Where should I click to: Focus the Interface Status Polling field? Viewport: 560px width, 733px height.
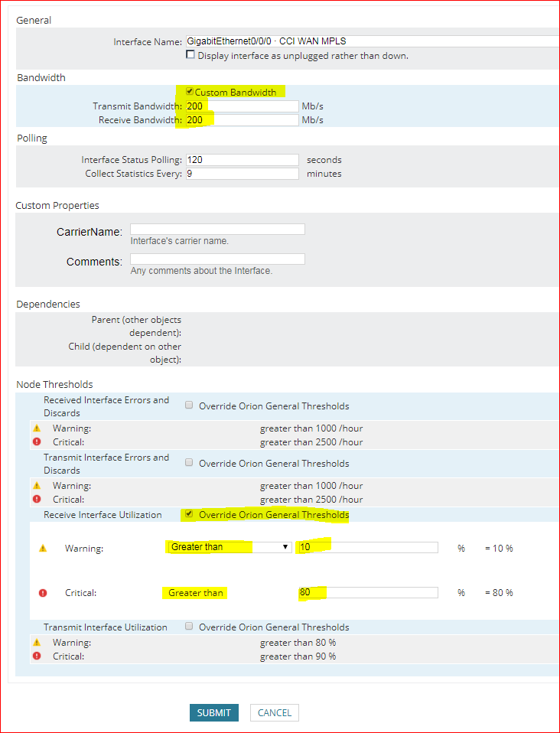243,160
